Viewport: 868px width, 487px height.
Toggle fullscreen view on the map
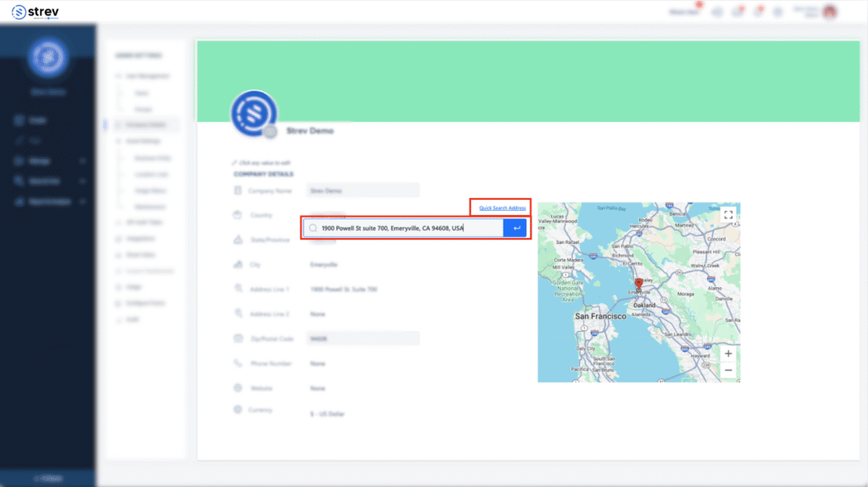pos(728,215)
